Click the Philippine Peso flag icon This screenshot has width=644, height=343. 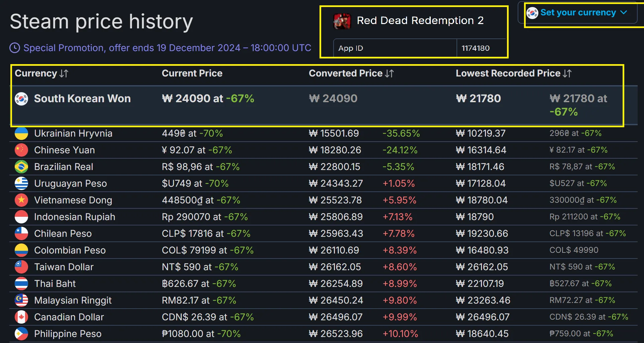point(21,334)
